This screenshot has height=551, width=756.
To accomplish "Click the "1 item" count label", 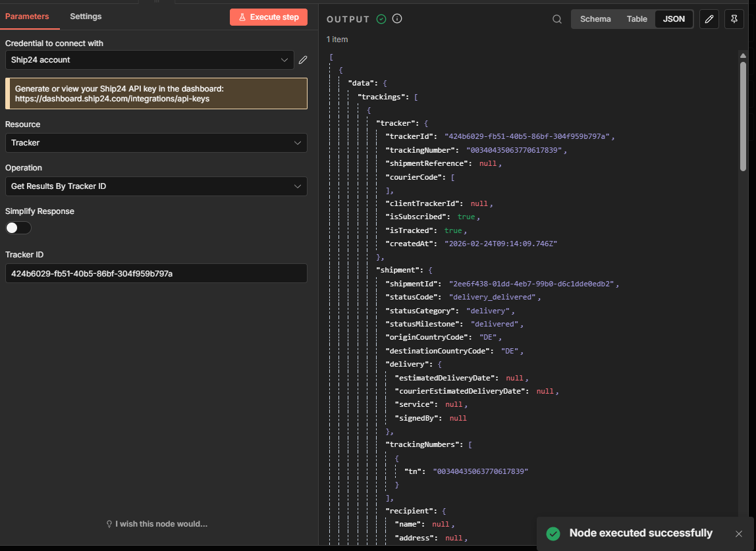I will coord(337,39).
